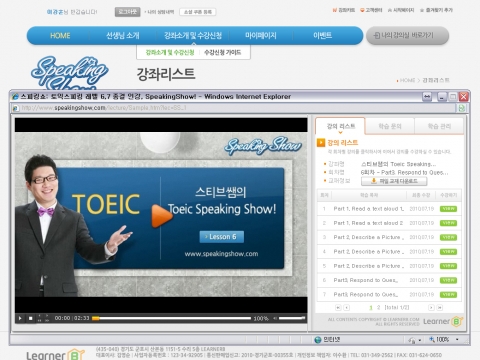
Task: Click VIEW for lesson 2 Read a text aloud 2
Action: [x=448, y=223]
